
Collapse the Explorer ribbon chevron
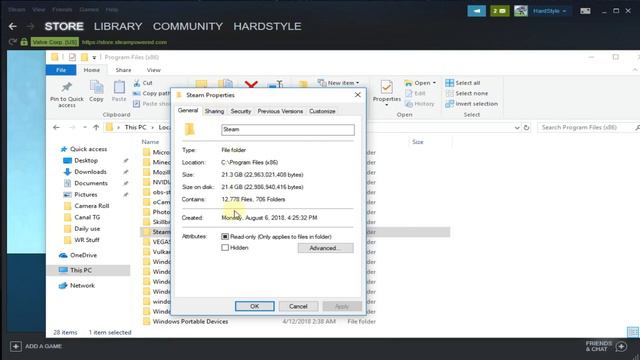coord(635,70)
